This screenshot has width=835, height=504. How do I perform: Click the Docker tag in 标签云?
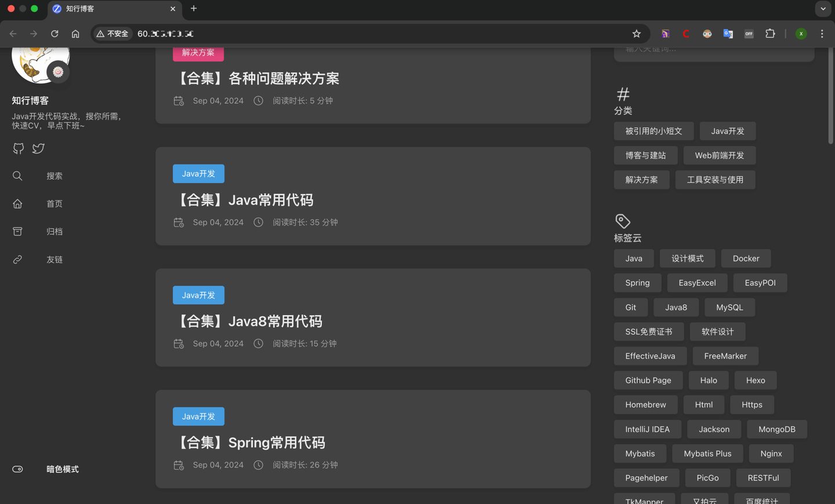point(746,258)
